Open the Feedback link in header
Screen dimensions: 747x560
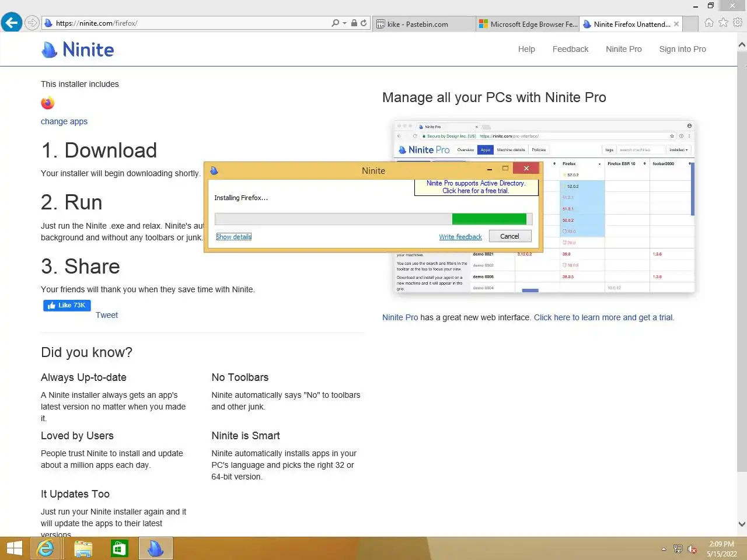pyautogui.click(x=570, y=49)
